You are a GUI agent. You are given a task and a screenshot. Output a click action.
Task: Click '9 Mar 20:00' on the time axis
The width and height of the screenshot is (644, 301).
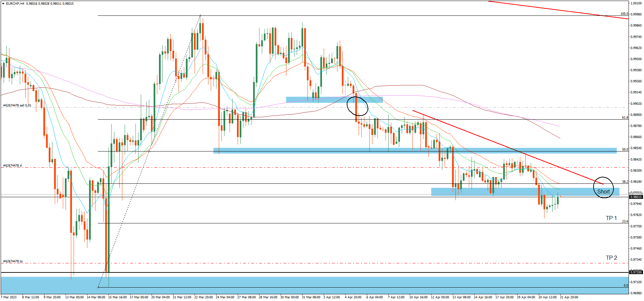pyautogui.click(x=52, y=297)
